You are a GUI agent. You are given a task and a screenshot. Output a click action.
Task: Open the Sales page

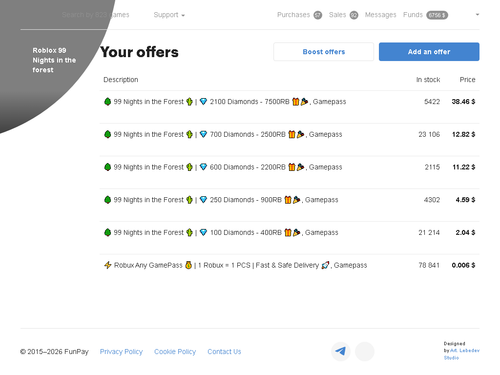tap(343, 15)
